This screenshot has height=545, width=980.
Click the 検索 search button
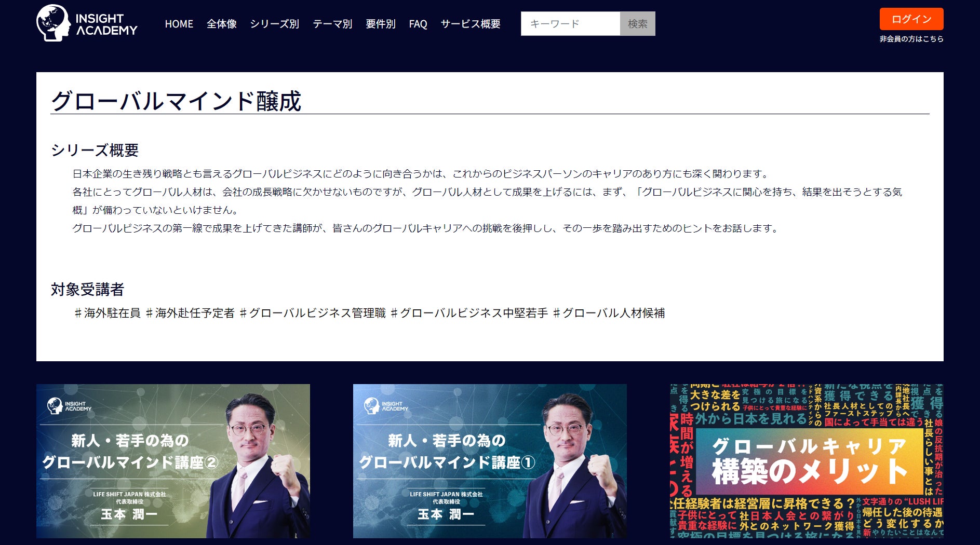(x=638, y=24)
